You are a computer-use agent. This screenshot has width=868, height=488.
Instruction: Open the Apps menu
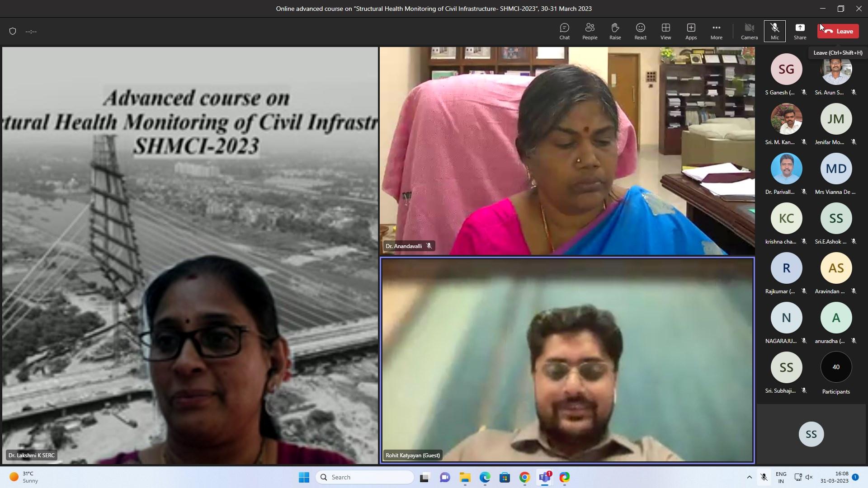click(691, 31)
